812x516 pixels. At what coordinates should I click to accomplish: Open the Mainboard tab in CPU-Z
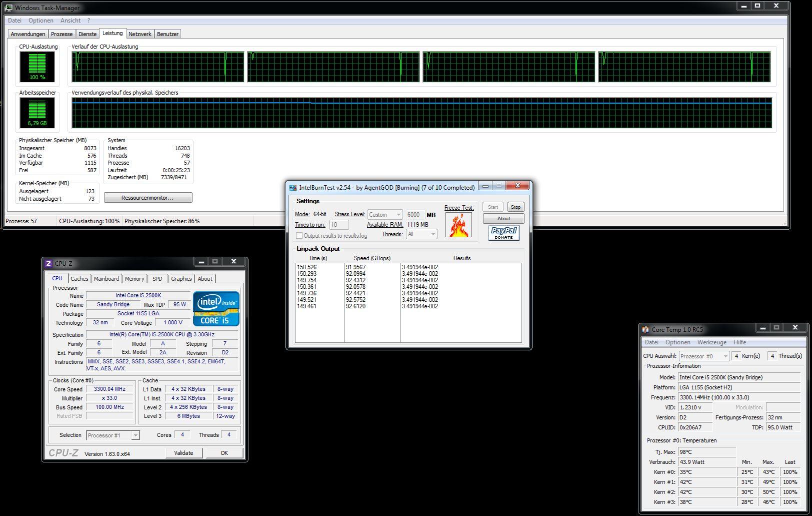(x=106, y=279)
